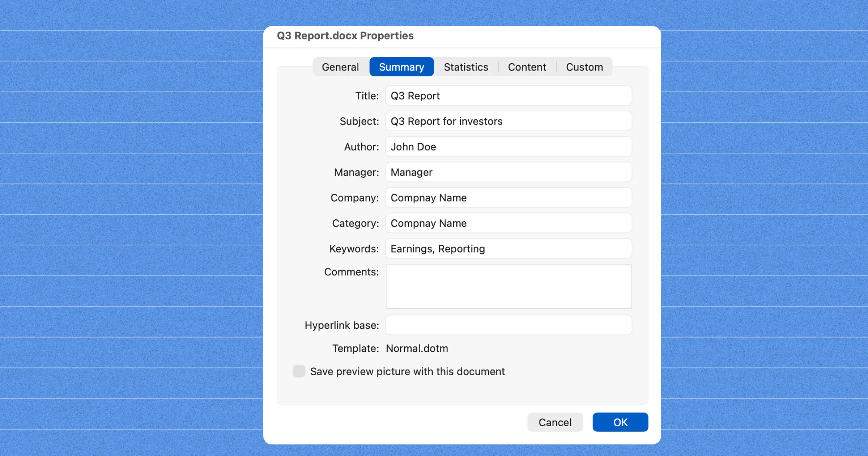Switch to the Content tab

click(527, 67)
